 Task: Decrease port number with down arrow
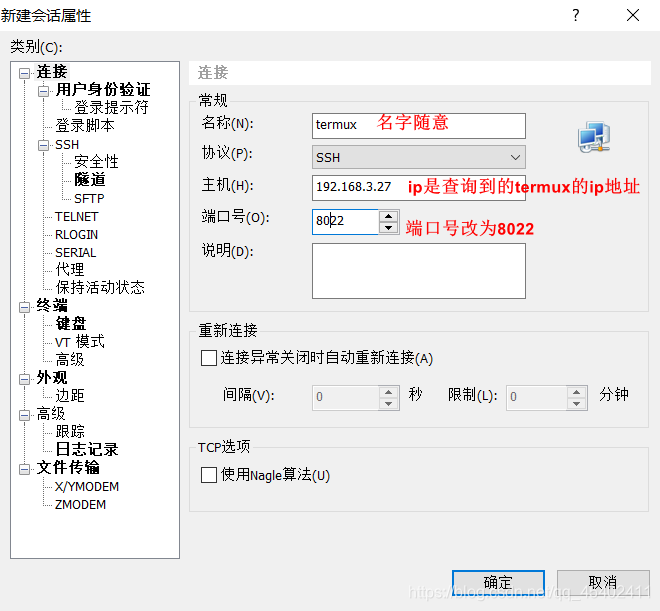point(389,228)
